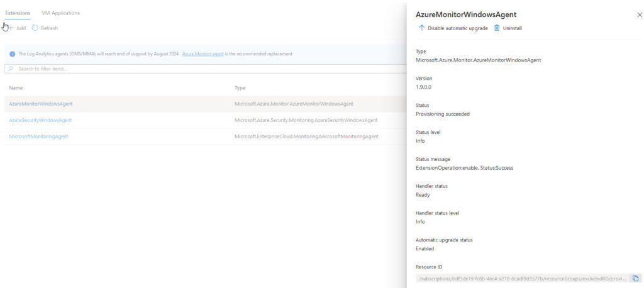Click the Name column header
Viewport: 644px width, 288px height.
[16, 88]
